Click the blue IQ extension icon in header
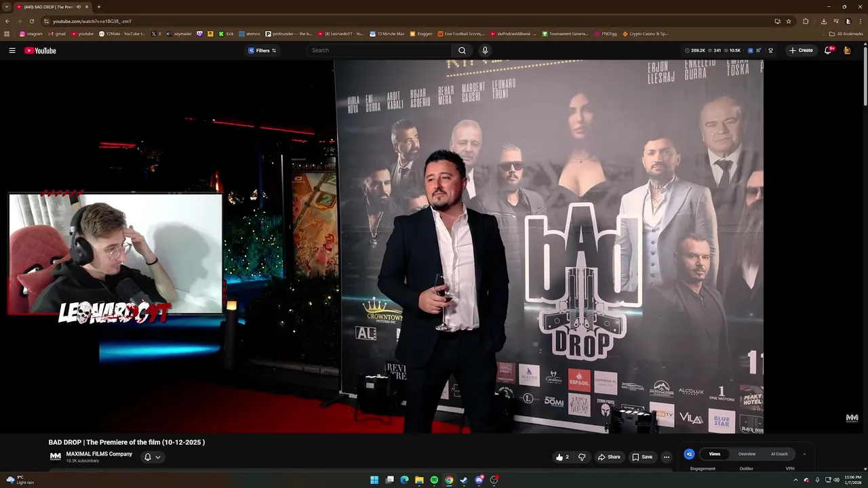The image size is (868, 488). (x=750, y=50)
